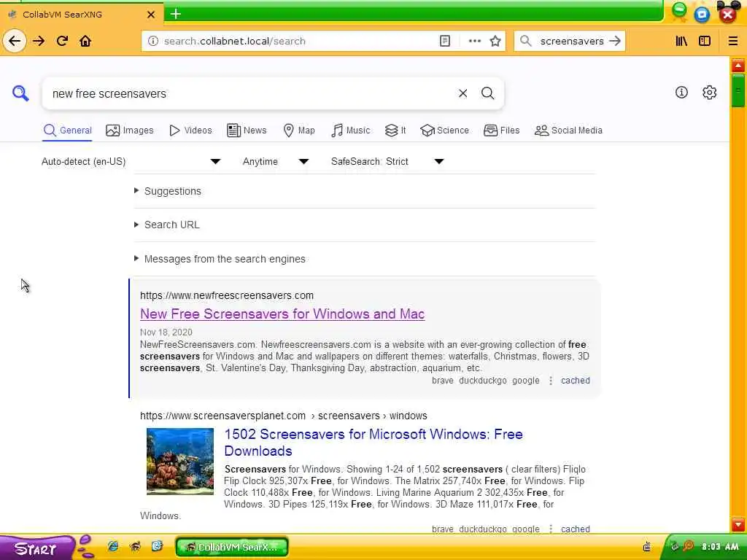Open the browser home page

click(85, 41)
